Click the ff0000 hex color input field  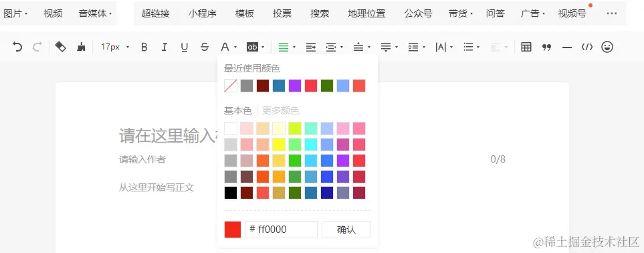point(282,230)
